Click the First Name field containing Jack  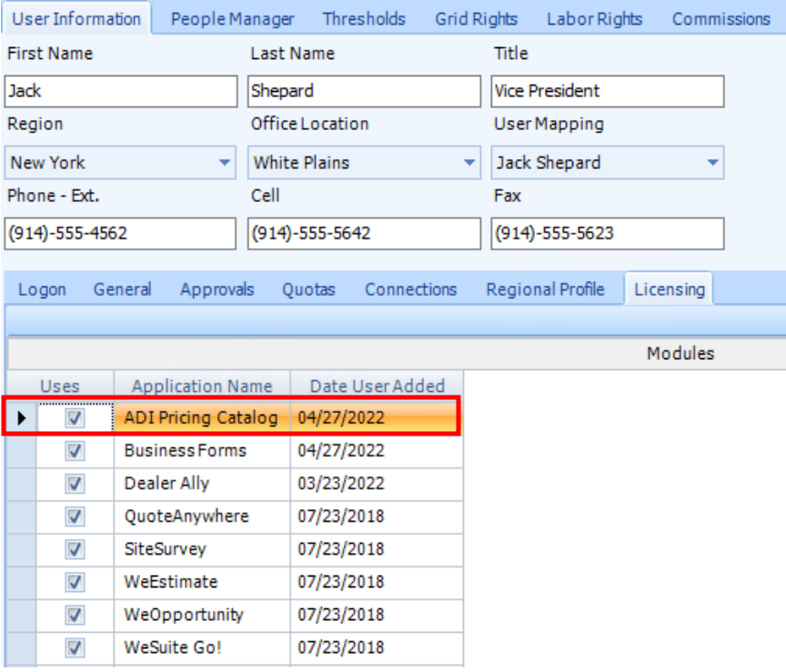click(121, 91)
